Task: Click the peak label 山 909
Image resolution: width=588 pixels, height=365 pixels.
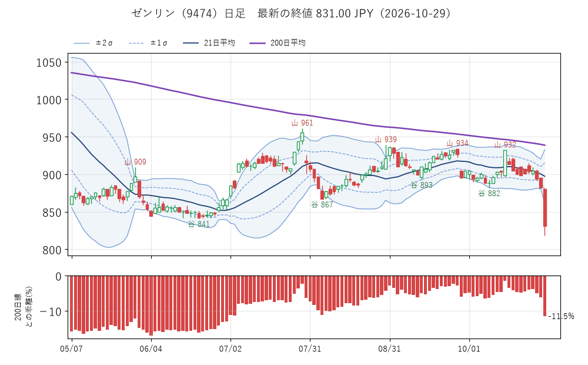Action: (x=135, y=162)
